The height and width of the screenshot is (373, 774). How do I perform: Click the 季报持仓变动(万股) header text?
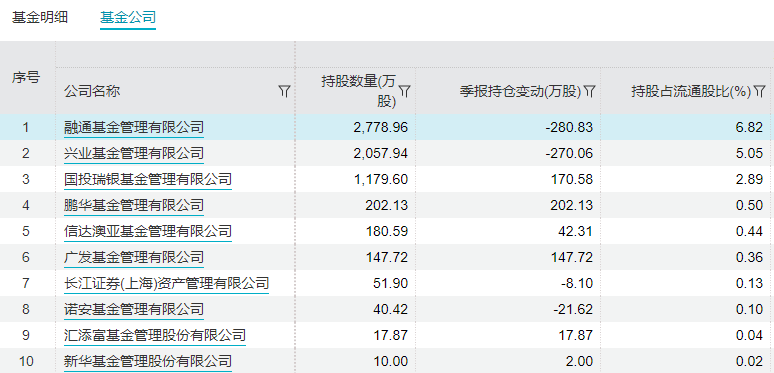pyautogui.click(x=521, y=91)
